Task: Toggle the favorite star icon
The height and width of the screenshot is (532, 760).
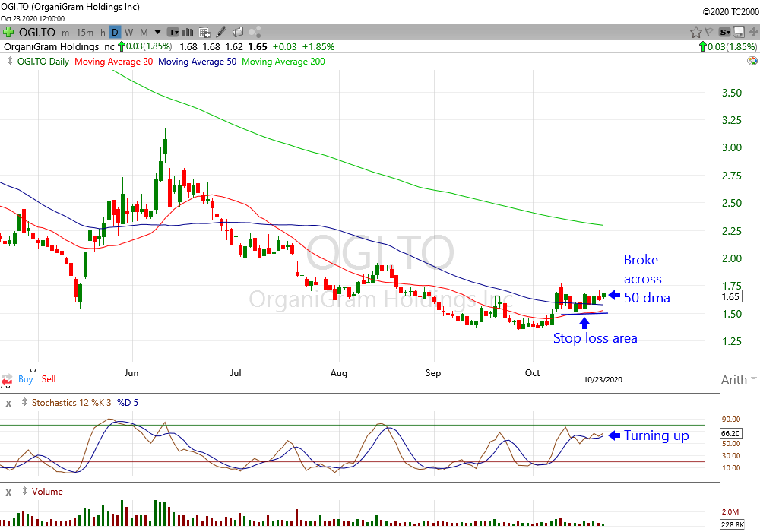Action: (x=695, y=33)
